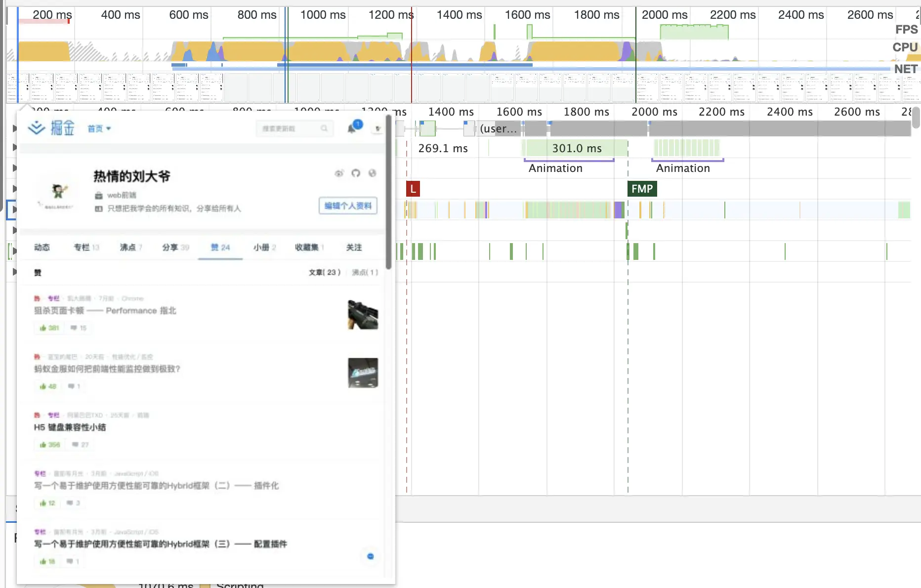The height and width of the screenshot is (588, 921).
Task: Click the preview popup's vertical scrollbar
Action: tap(389, 193)
